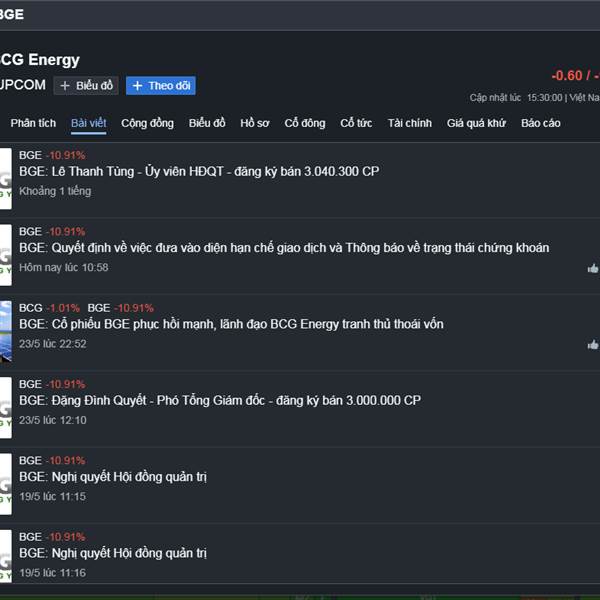This screenshot has width=600, height=600.
Task: Switch to Cổ tức tab
Action: (x=356, y=123)
